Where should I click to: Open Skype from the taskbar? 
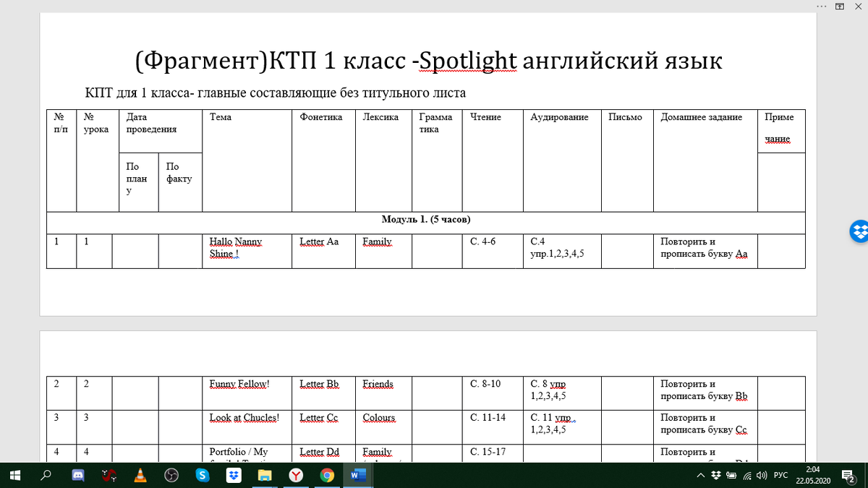203,475
